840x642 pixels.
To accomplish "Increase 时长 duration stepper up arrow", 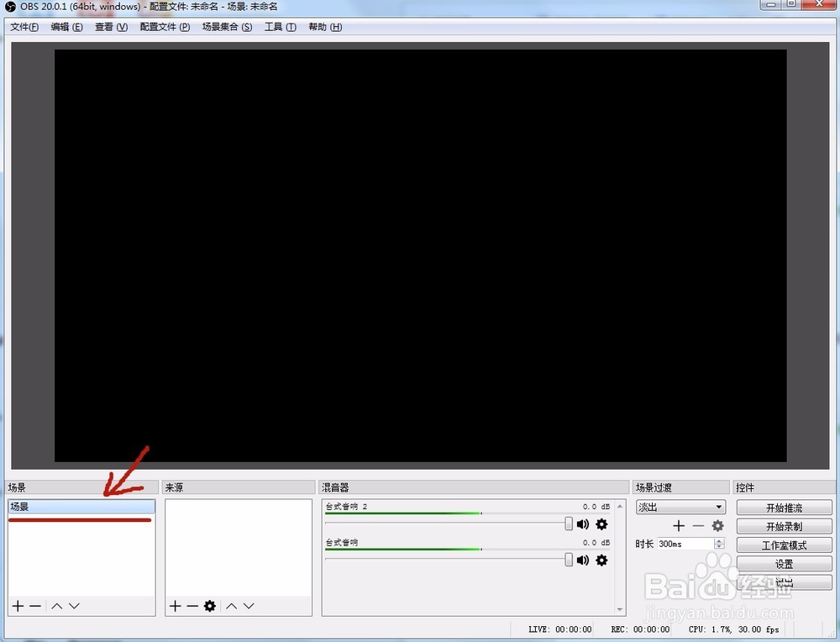I will coord(720,540).
